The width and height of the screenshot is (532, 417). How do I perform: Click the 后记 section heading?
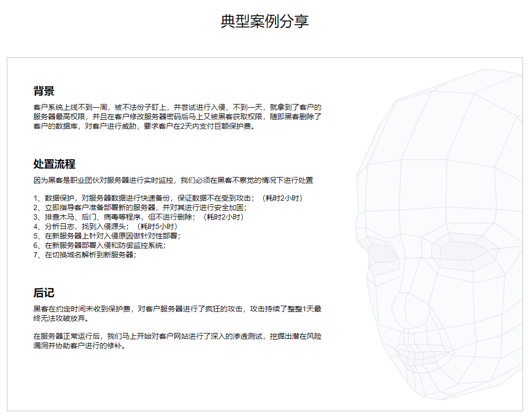point(44,293)
